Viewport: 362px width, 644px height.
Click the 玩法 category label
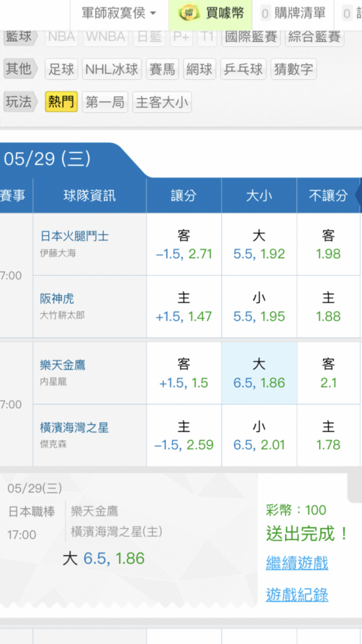tap(20, 102)
